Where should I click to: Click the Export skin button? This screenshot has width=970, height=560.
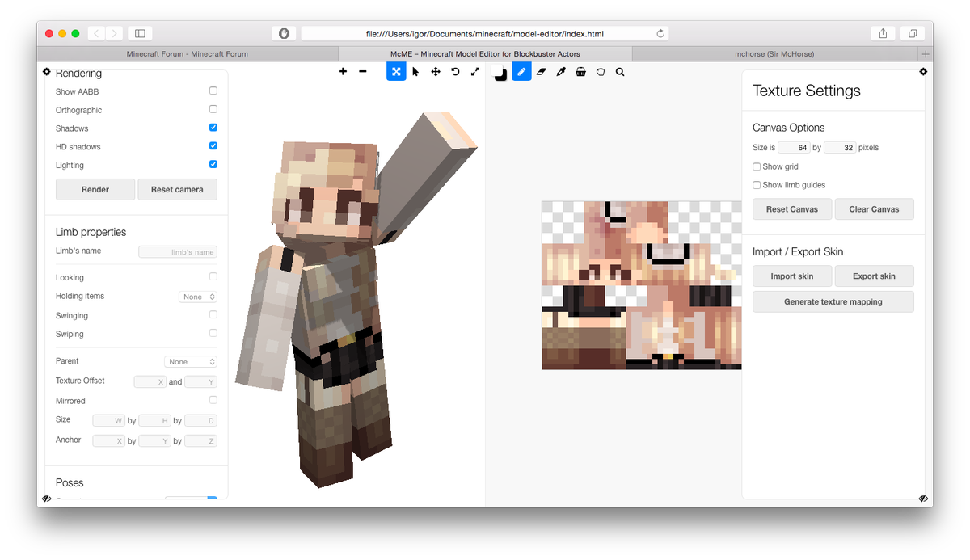[874, 276]
